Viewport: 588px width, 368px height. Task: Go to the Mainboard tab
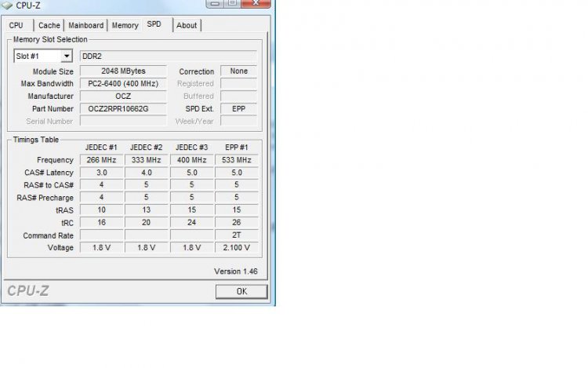coord(86,25)
